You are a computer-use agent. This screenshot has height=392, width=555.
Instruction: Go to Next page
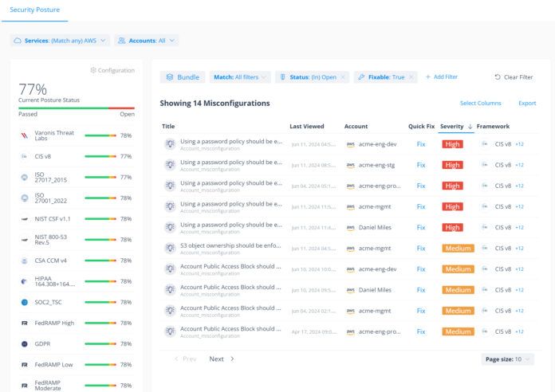click(x=221, y=359)
